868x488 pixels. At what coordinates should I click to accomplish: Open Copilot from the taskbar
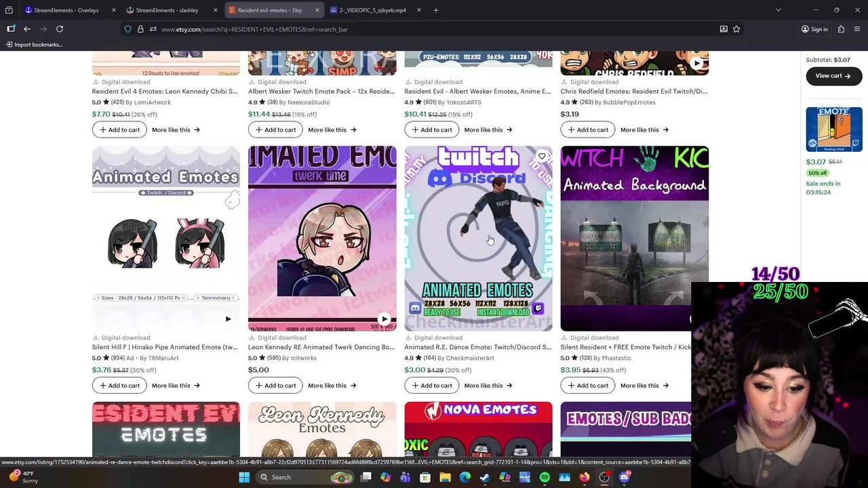click(x=385, y=477)
